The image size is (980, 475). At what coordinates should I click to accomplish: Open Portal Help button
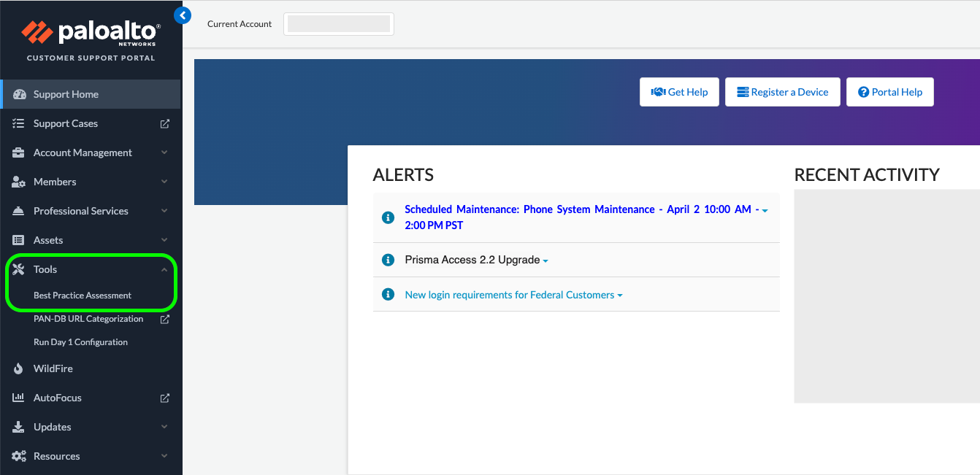pos(890,92)
